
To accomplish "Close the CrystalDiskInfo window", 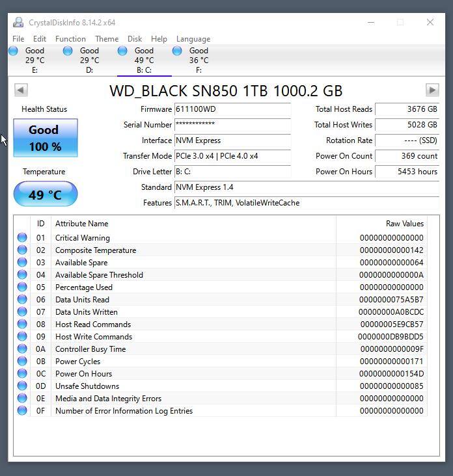I will (430, 22).
